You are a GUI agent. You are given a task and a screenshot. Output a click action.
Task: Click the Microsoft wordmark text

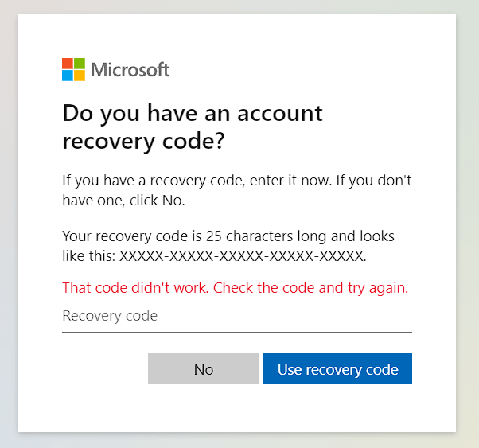(x=130, y=69)
